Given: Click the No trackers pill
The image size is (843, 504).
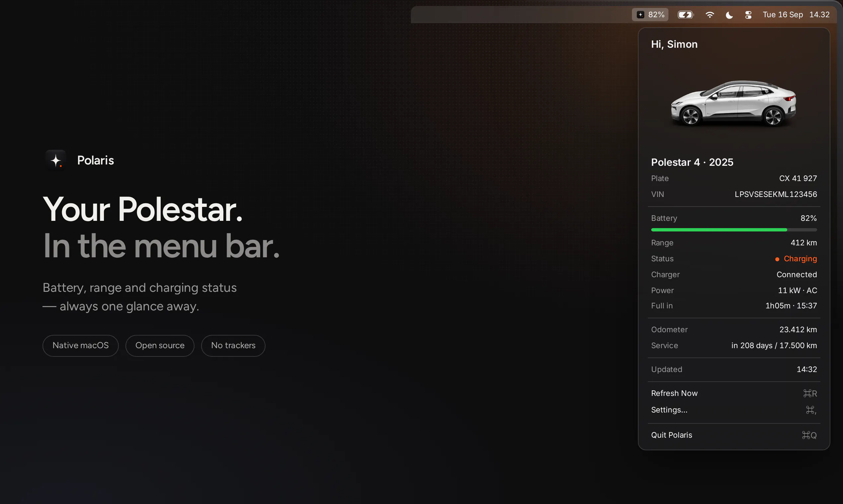Looking at the screenshot, I should [233, 346].
